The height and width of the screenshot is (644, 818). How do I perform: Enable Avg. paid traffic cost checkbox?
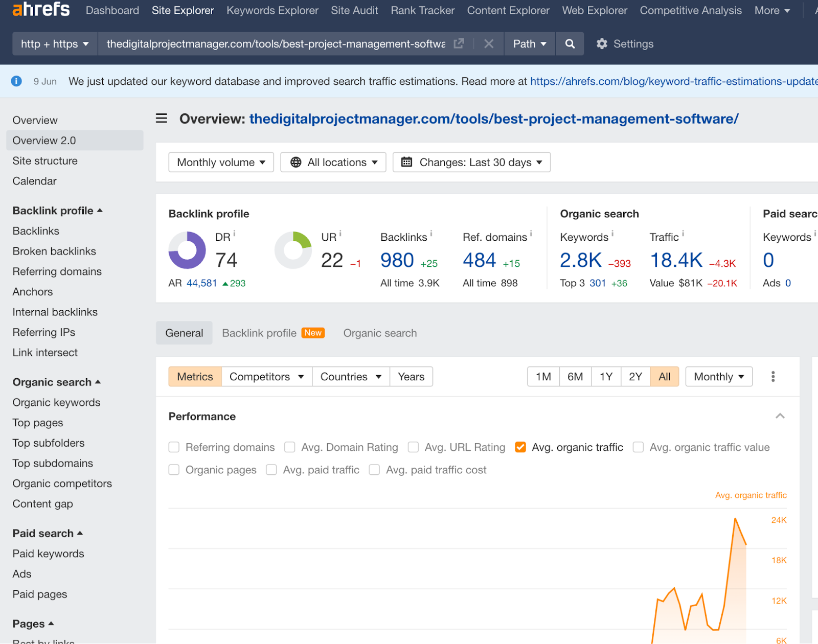(374, 470)
